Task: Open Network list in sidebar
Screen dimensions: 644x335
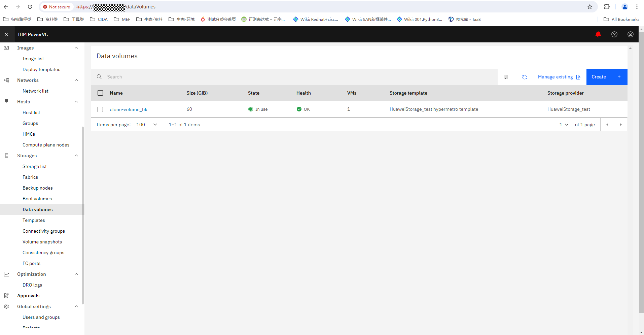Action: tap(35, 91)
